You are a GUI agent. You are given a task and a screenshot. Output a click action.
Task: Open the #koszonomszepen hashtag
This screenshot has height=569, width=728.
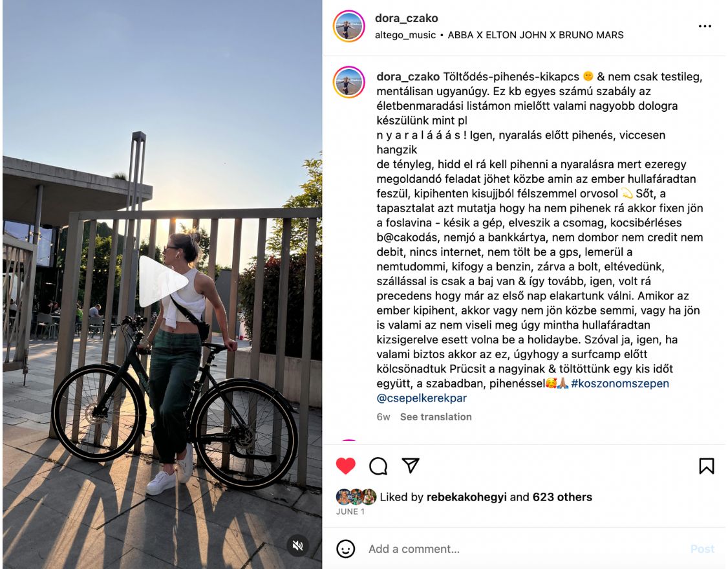[620, 383]
